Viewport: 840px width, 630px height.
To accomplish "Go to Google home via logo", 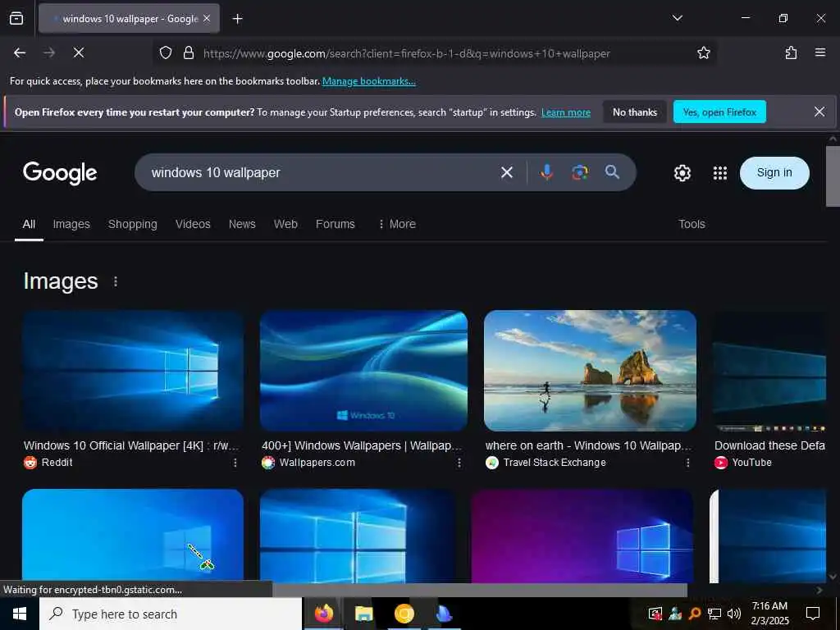I will coord(60,172).
